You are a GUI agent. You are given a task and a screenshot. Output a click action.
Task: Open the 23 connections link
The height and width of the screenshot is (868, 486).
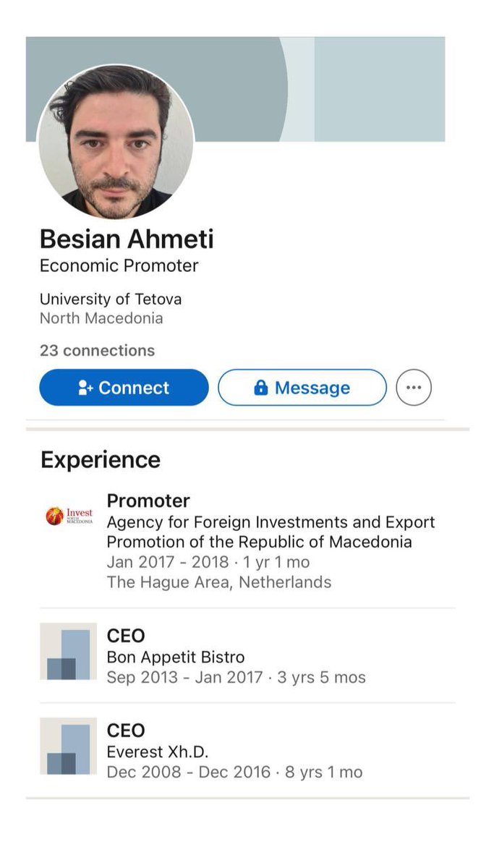(x=97, y=351)
